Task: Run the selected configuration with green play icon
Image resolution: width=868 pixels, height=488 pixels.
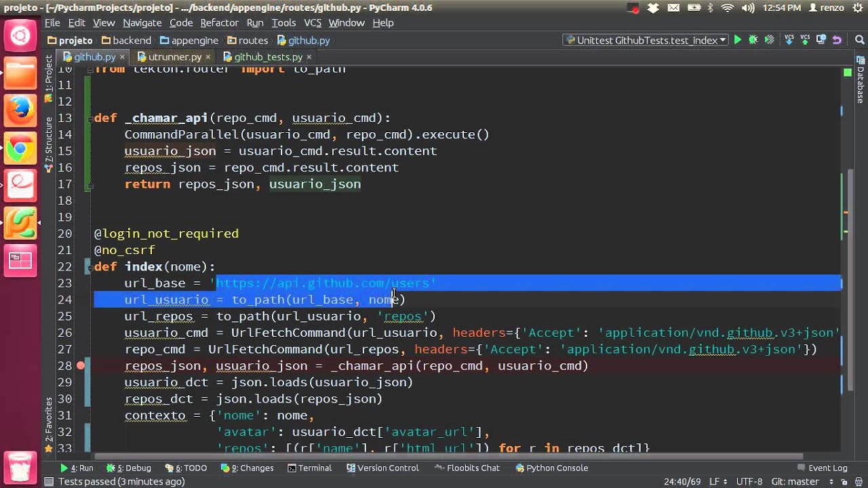Action: (738, 41)
